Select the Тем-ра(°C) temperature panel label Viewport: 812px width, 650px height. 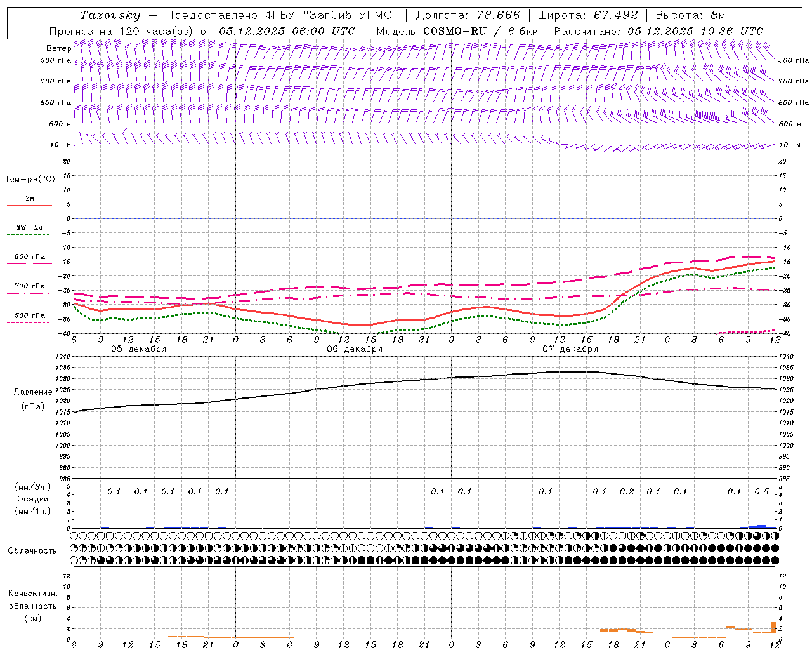point(30,180)
